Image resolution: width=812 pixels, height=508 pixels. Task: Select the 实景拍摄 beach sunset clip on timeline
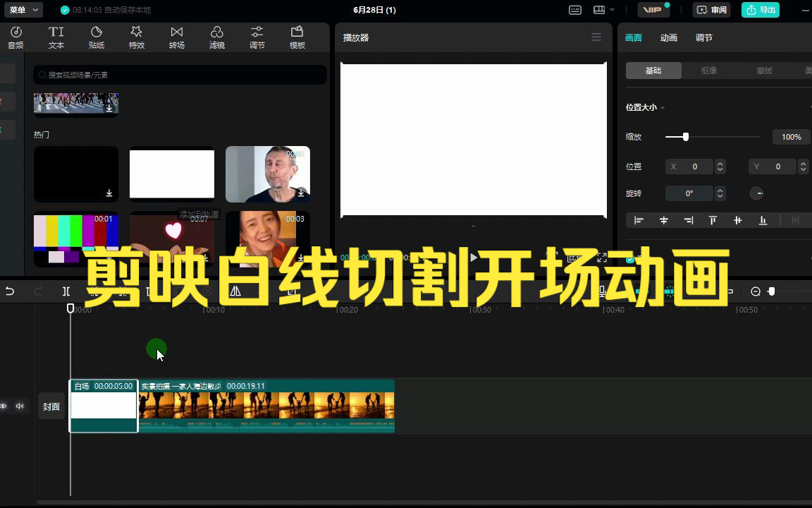tap(266, 406)
